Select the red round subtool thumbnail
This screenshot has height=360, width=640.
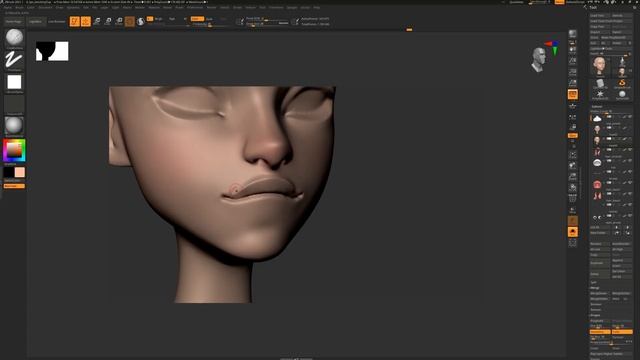coord(597,184)
